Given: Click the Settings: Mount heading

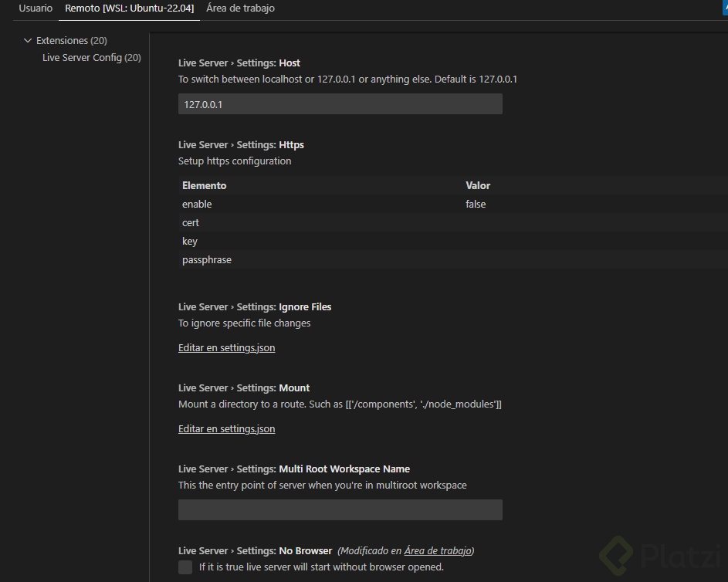Looking at the screenshot, I should (x=244, y=388).
